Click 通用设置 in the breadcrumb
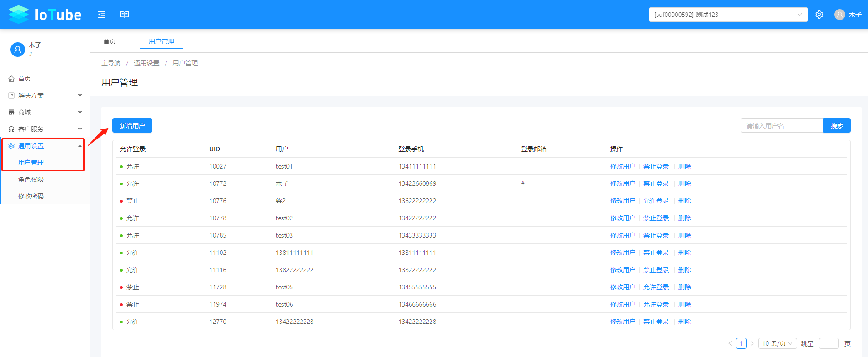 pyautogui.click(x=146, y=63)
